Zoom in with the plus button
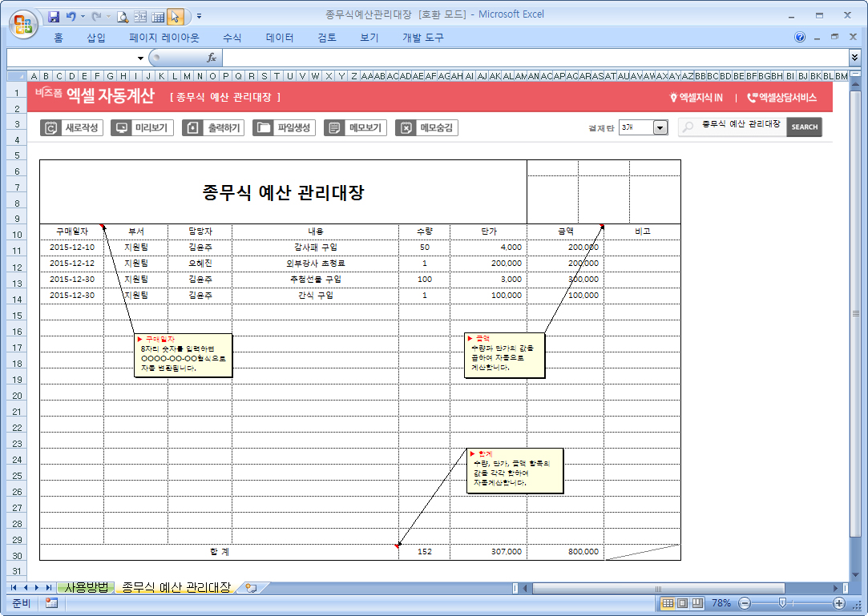Image resolution: width=868 pixels, height=616 pixels. pyautogui.click(x=839, y=602)
